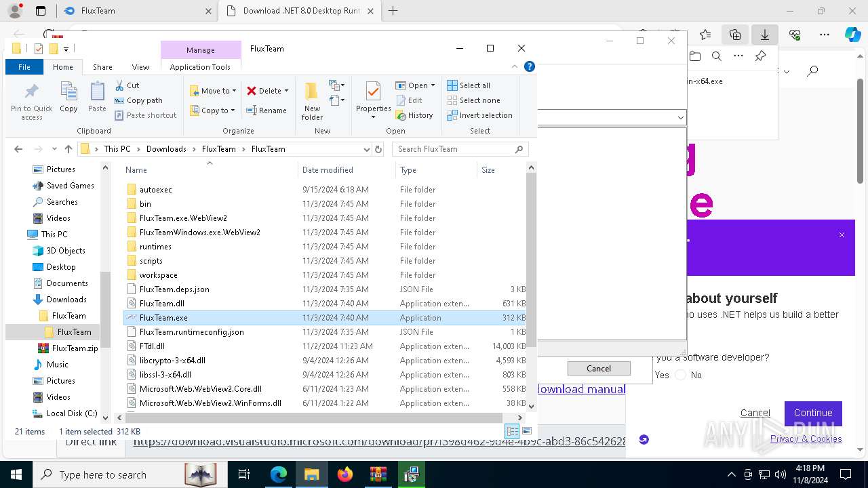Select the Downloads folder in the navigation tree
Viewport: 868px width, 488px height.
coord(66,300)
